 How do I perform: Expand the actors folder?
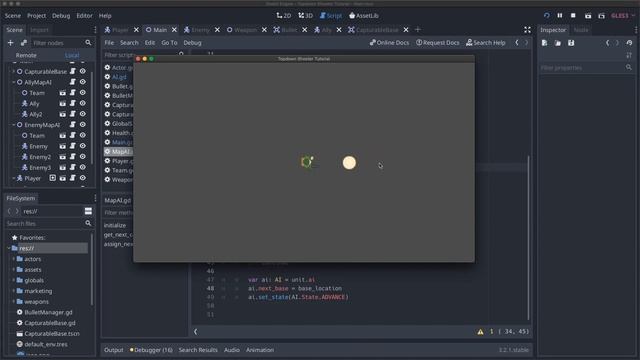tap(13, 259)
